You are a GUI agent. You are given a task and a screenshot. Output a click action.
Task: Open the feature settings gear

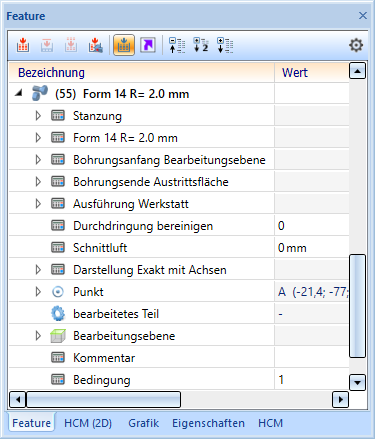[x=356, y=45]
